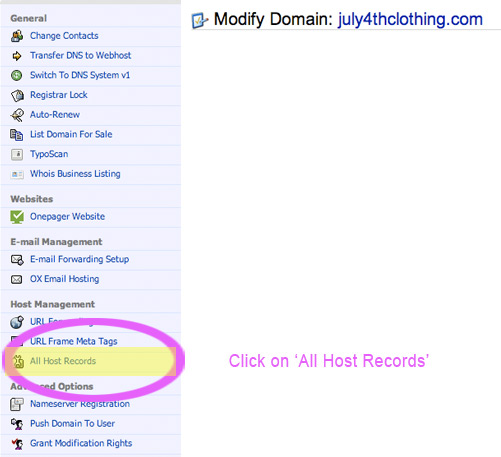501x457 pixels.
Task: Open URL Frame Meta Tags link
Action: [x=73, y=341]
